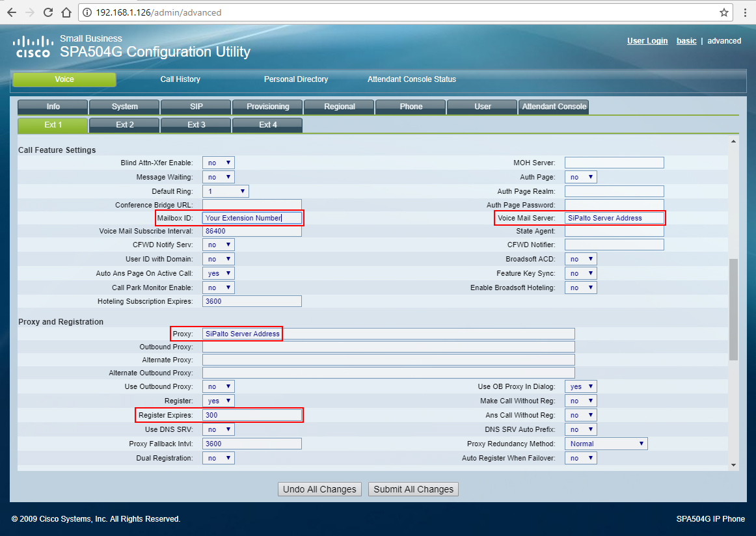This screenshot has width=756, height=536.
Task: Click the Cisco logo
Action: tap(33, 47)
